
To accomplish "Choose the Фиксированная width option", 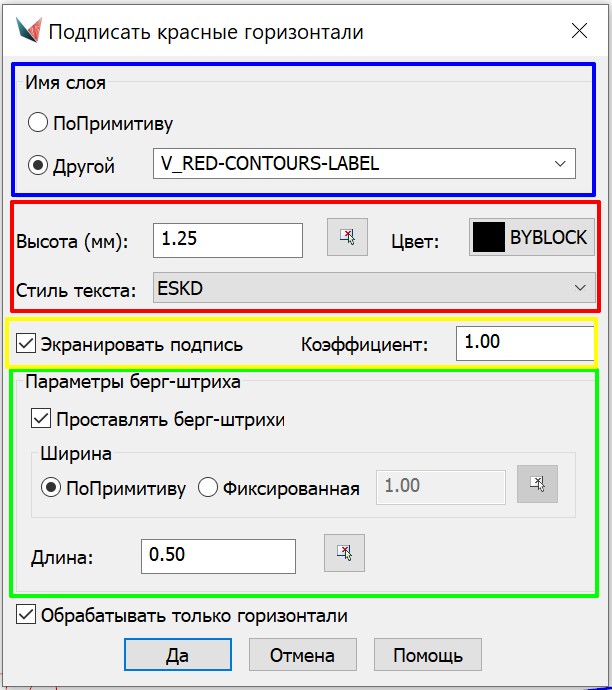I will coord(208,488).
